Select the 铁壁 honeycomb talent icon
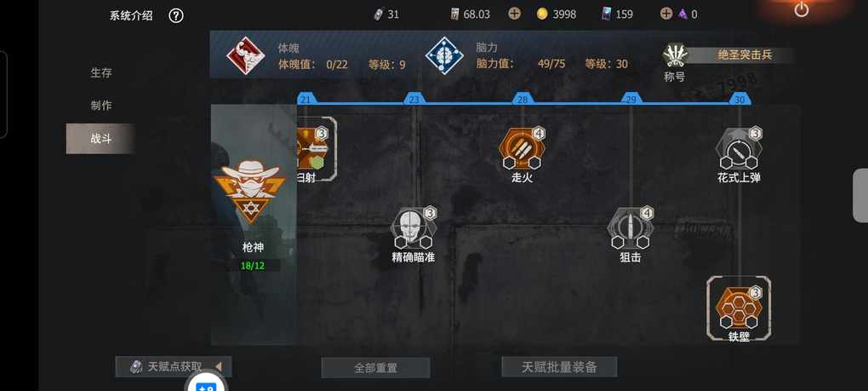 pos(739,308)
